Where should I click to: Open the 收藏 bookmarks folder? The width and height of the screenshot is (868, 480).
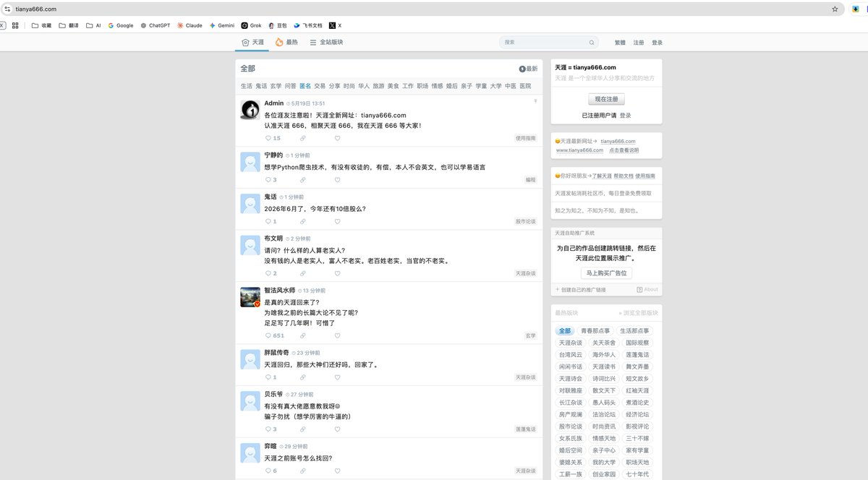coord(41,25)
